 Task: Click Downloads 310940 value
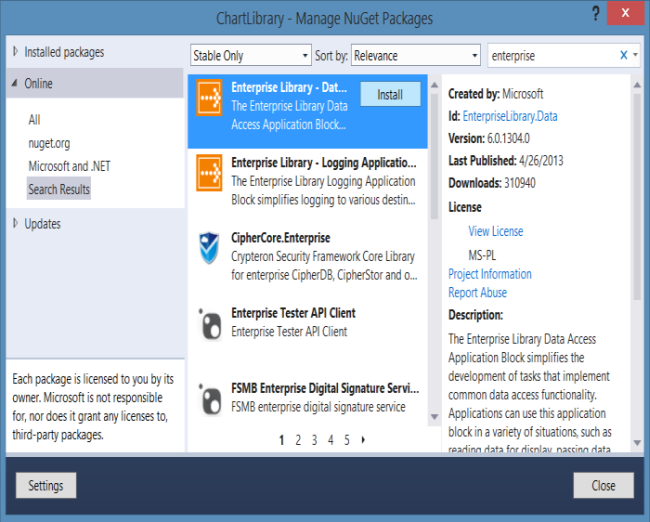click(520, 183)
